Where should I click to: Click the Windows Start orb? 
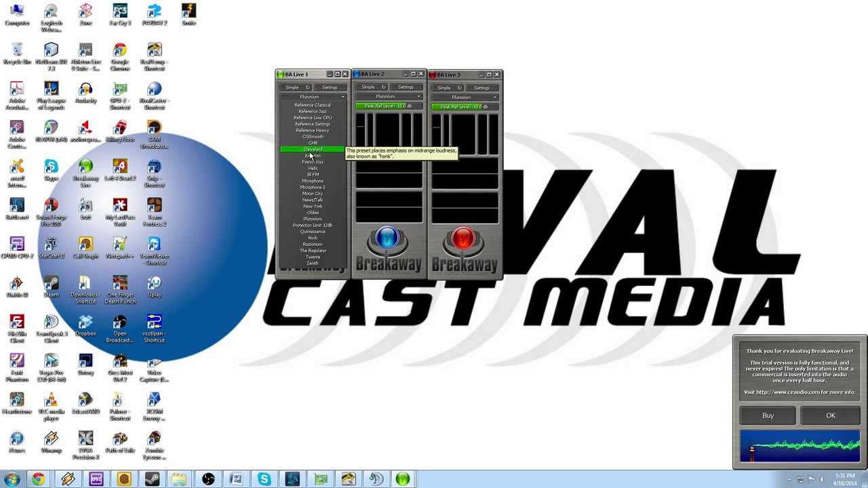click(x=12, y=479)
